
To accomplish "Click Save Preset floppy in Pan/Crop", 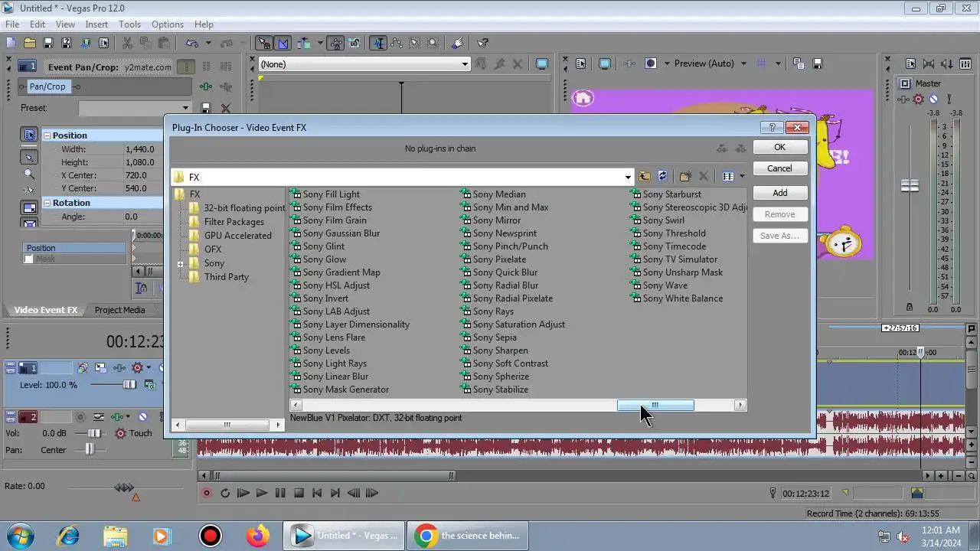I will point(206,108).
